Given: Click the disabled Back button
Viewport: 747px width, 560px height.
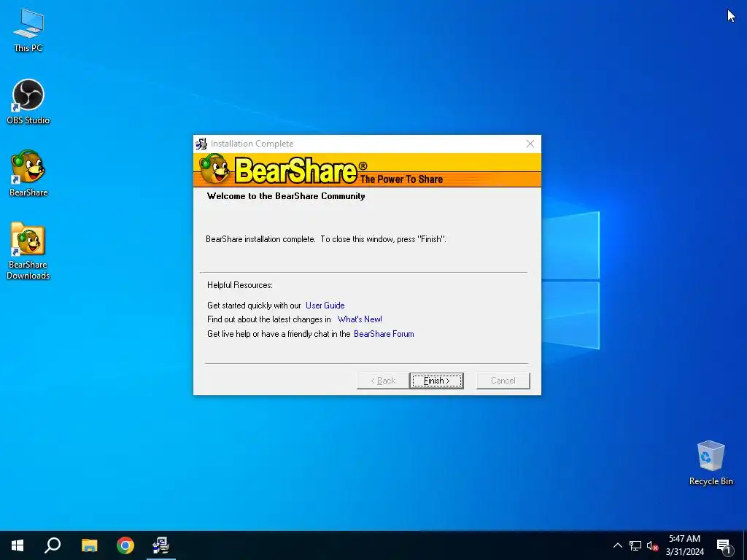Looking at the screenshot, I should coord(383,381).
